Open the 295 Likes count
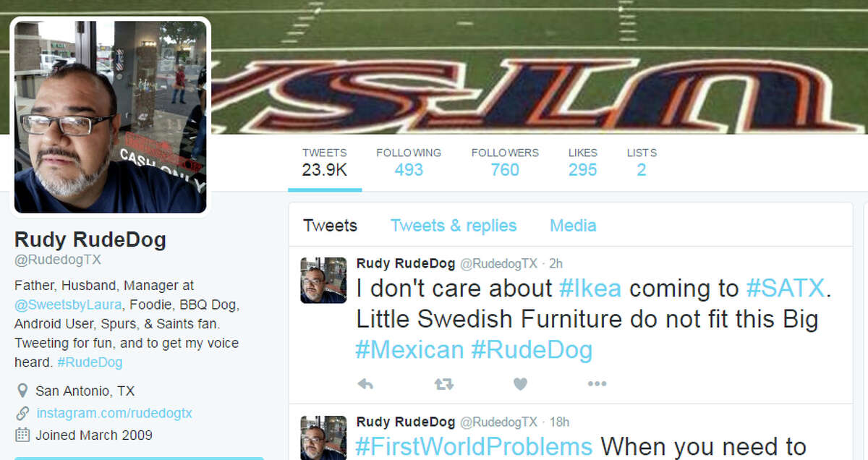 point(583,162)
